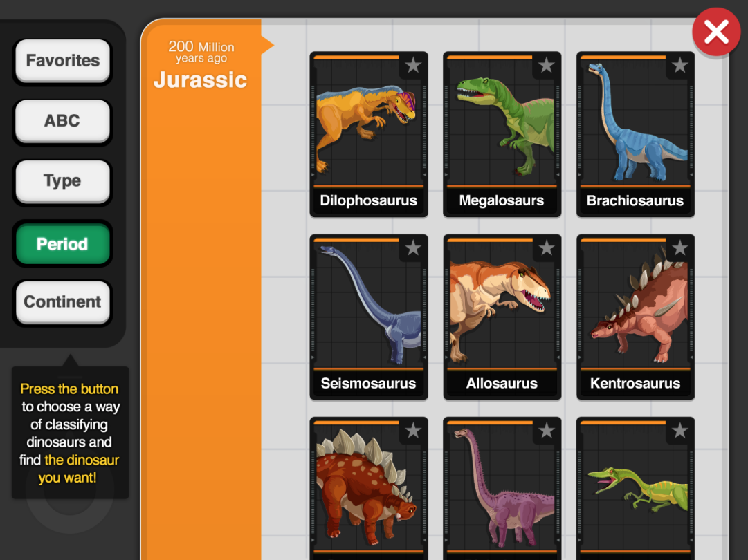Tap the star icon on Allosaurus
Screen dimensions: 748x560
click(x=546, y=248)
